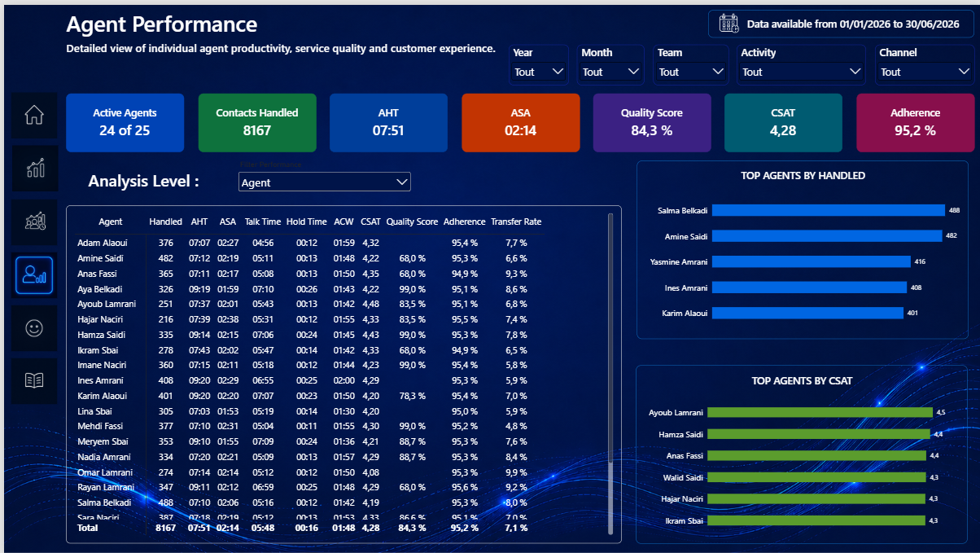Sort table by Hold Time column header
This screenshot has width=980, height=553.
coord(307,222)
